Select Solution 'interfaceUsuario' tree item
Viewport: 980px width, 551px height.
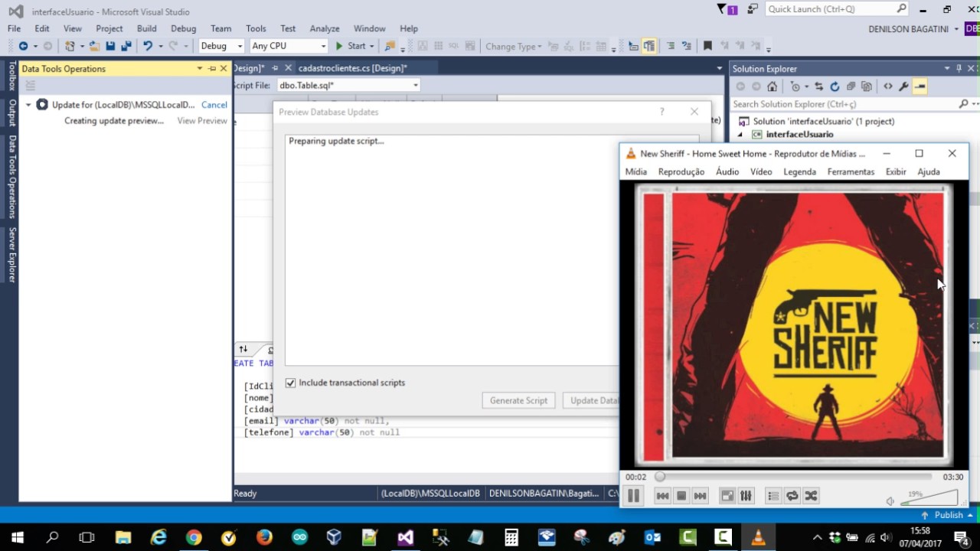[x=824, y=121]
